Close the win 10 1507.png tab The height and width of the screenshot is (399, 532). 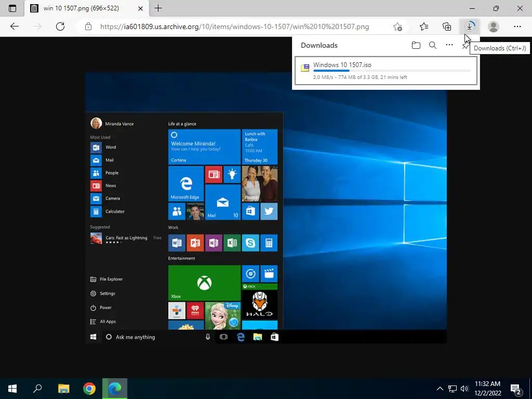coord(140,8)
